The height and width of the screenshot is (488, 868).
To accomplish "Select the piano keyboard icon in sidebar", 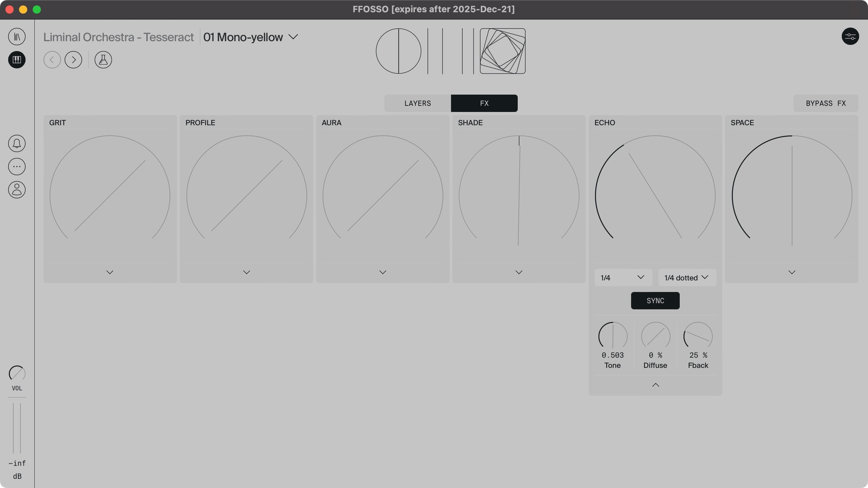I will [17, 60].
